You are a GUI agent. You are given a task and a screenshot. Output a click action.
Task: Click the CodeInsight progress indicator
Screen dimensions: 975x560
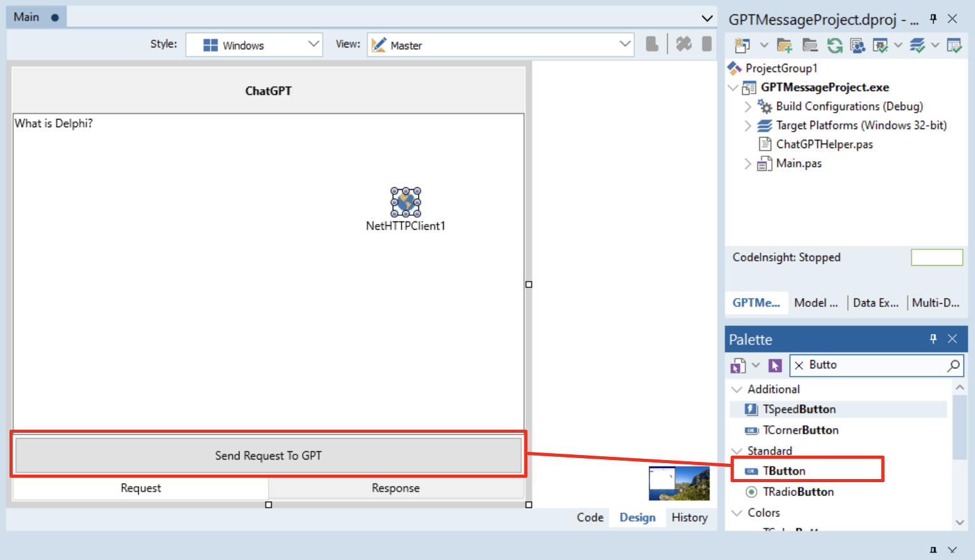(937, 257)
